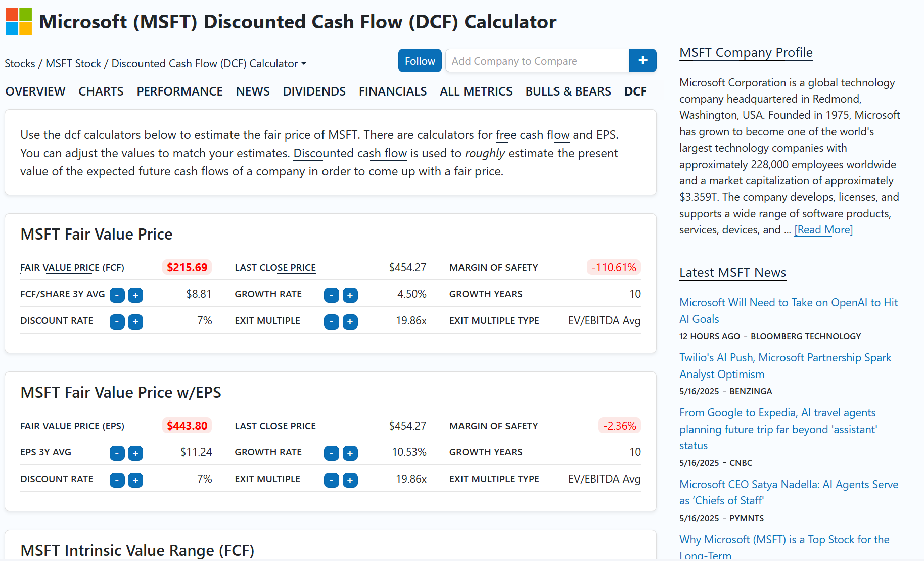Increase discount rate in FCF section

[135, 322]
